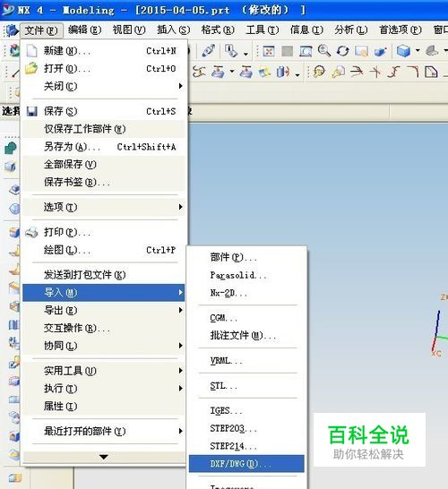Choose 保存(S) in the File menu
The height and width of the screenshot is (489, 448).
[104, 111]
